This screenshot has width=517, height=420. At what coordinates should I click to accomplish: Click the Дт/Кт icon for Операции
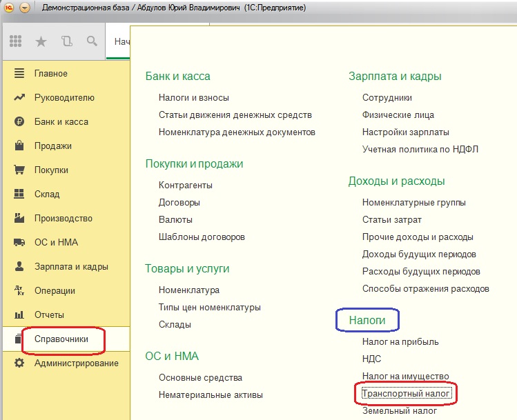pyautogui.click(x=19, y=290)
